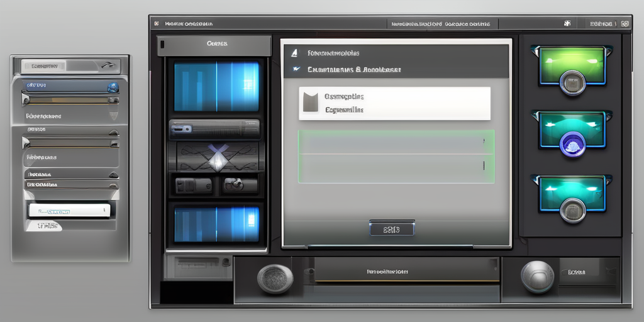
Task: Click the right small device button below the emblem
Action: tap(240, 186)
